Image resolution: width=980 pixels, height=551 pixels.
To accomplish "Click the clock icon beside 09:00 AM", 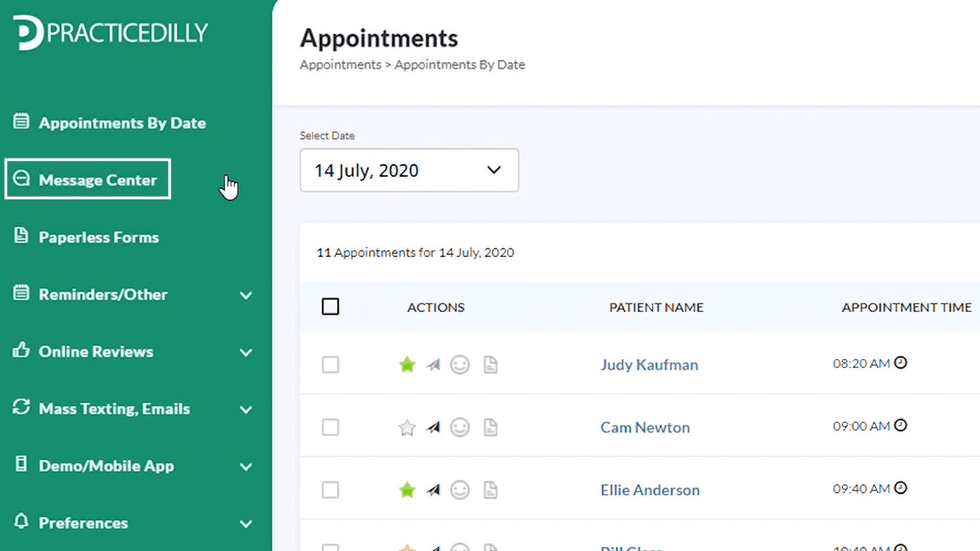I will pos(901,425).
